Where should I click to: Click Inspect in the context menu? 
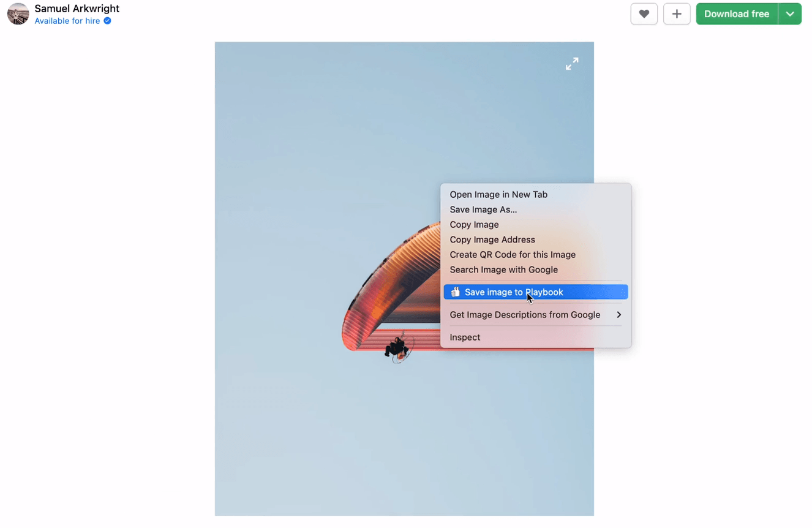465,337
